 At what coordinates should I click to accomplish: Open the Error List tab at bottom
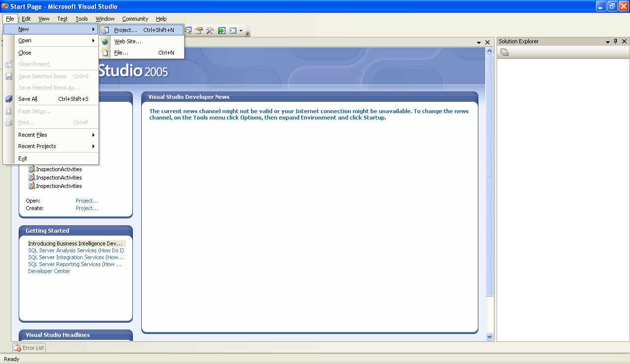29,348
